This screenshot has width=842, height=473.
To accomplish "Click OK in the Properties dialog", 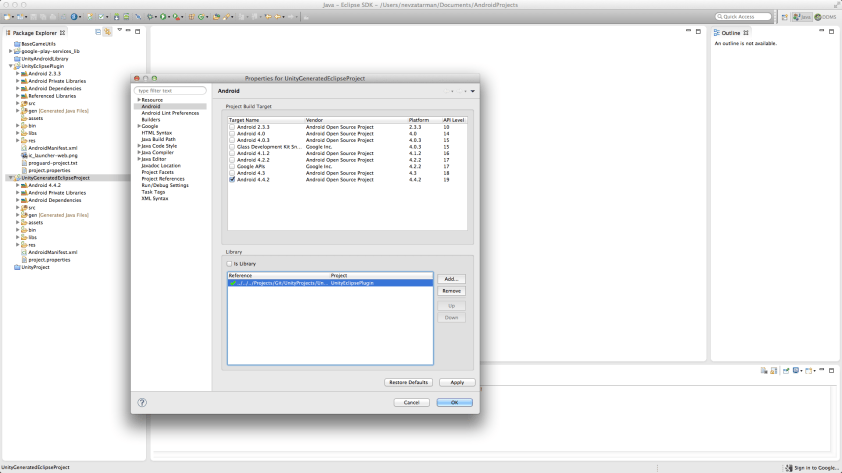I will click(454, 402).
